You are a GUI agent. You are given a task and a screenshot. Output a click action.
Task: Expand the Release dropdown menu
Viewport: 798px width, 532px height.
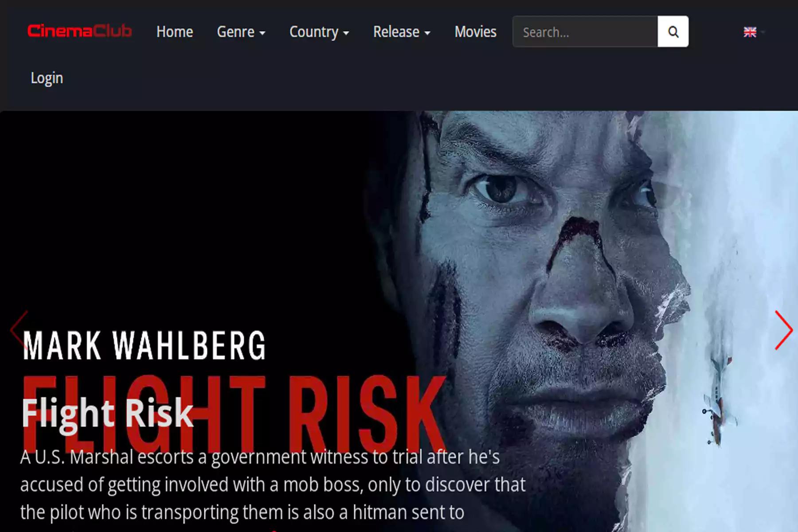click(402, 32)
